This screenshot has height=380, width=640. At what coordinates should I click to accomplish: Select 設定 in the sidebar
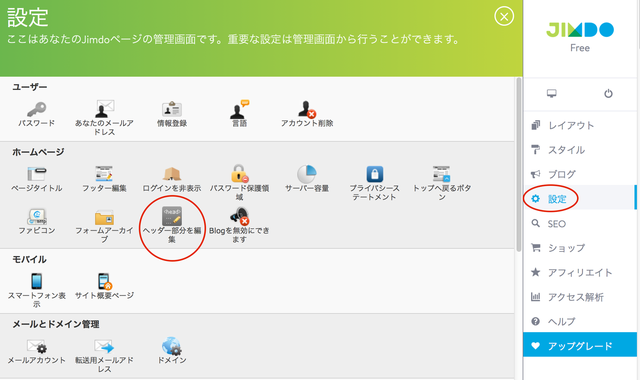580,199
